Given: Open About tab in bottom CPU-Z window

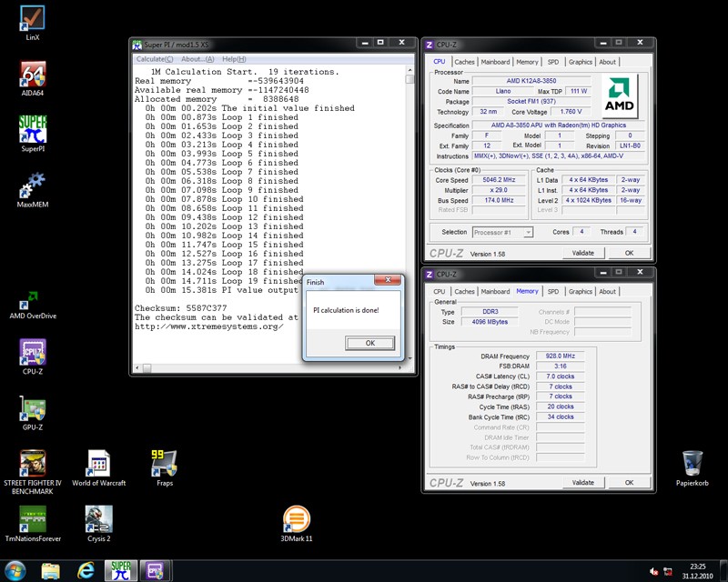Looking at the screenshot, I should click(607, 292).
